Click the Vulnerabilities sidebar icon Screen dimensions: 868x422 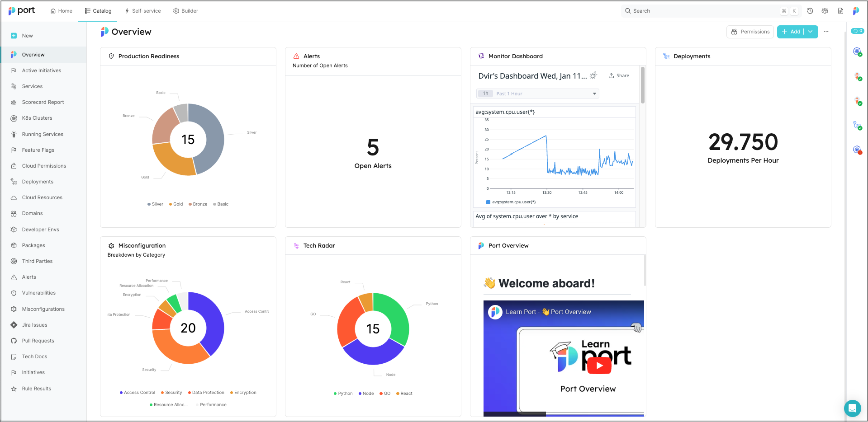tap(14, 293)
